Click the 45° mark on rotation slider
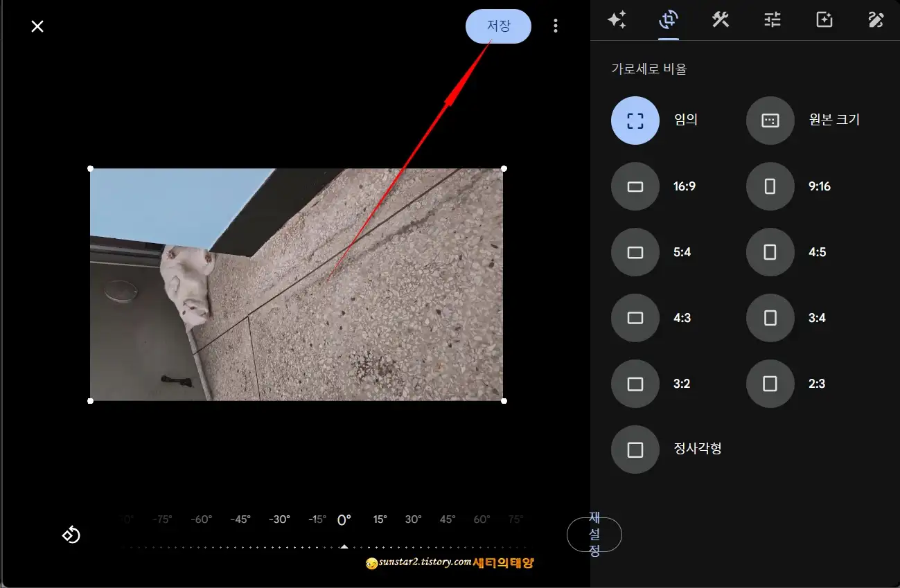Viewport: 900px width, 588px height. click(448, 519)
